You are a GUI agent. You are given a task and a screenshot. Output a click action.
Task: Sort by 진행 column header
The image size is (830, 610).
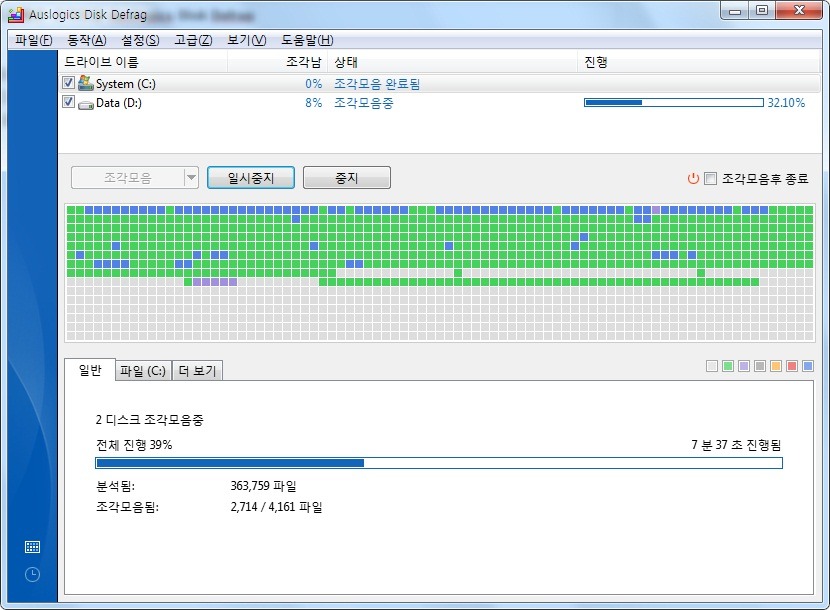pyautogui.click(x=699, y=62)
